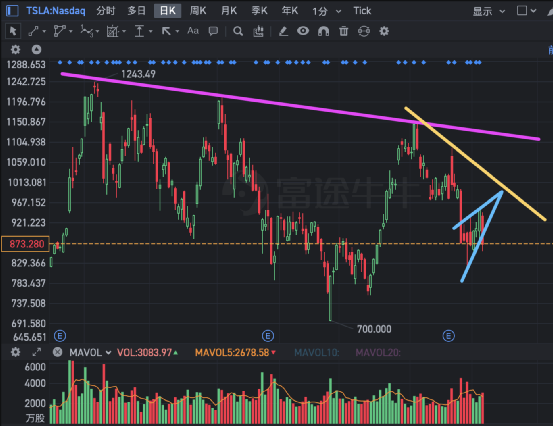The image size is (553, 426).
Task: Open drawing settings gear in toolbar
Action: (x=384, y=31)
